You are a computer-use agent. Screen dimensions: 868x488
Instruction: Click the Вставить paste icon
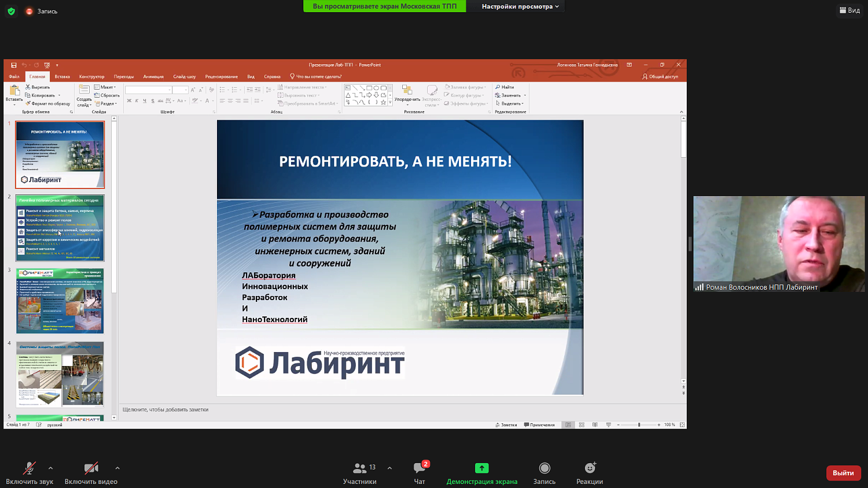tap(14, 90)
